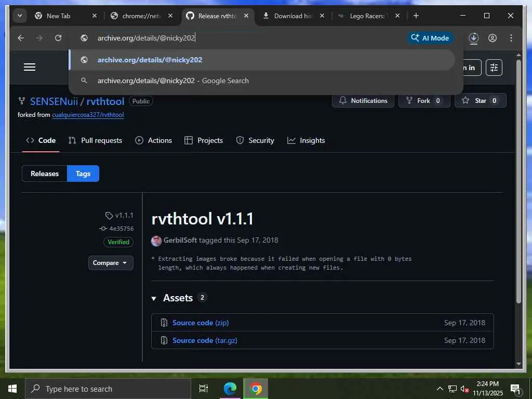Open the Security tab

[255, 140]
